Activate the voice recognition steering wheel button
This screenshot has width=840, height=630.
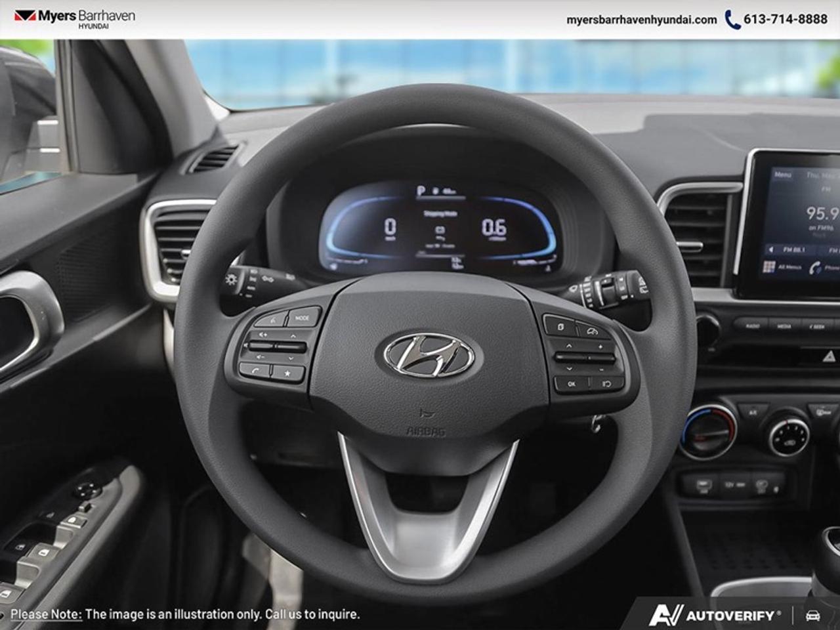click(272, 321)
